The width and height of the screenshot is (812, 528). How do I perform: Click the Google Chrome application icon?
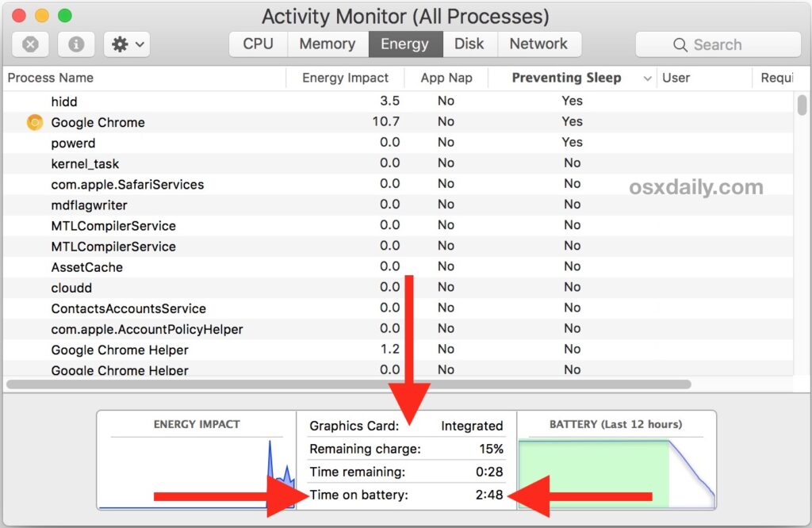point(34,122)
